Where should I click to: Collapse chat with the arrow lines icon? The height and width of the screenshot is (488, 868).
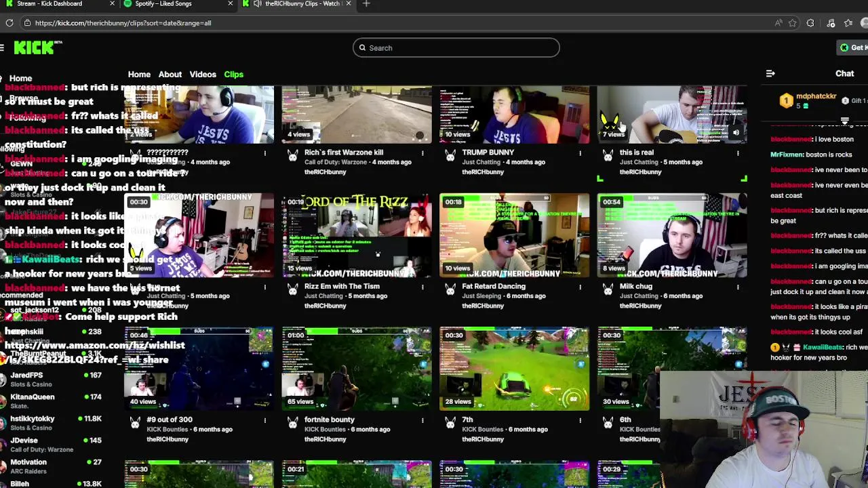[x=770, y=73]
